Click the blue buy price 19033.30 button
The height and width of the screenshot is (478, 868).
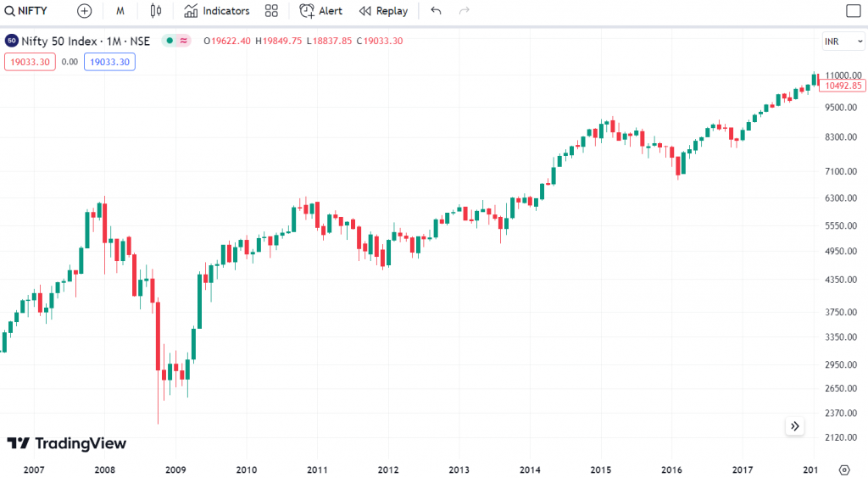[109, 62]
